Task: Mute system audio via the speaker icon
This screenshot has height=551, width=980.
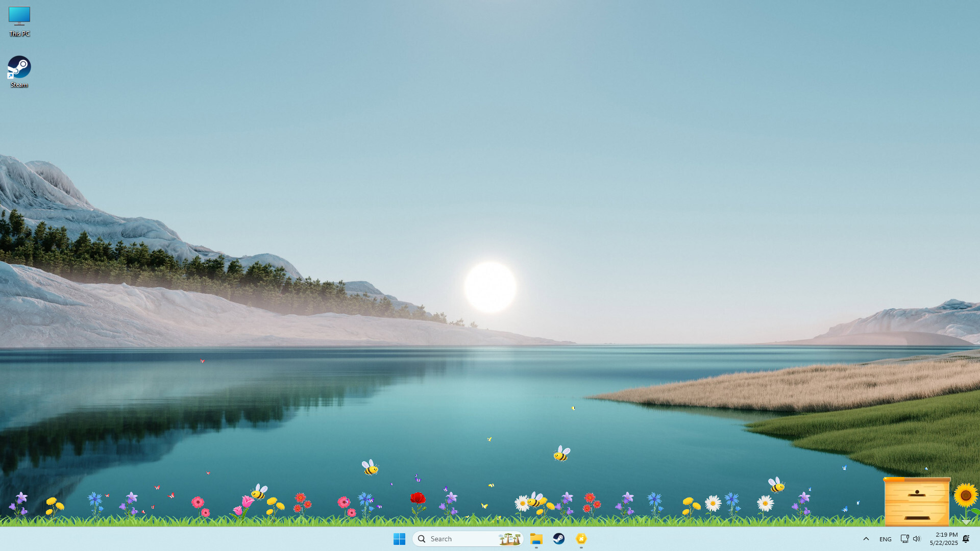Action: tap(917, 539)
